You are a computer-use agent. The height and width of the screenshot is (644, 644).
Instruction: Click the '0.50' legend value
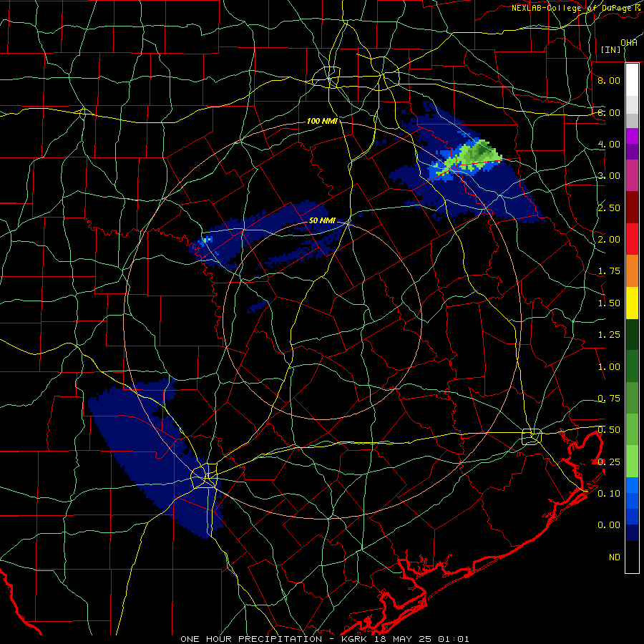[609, 430]
